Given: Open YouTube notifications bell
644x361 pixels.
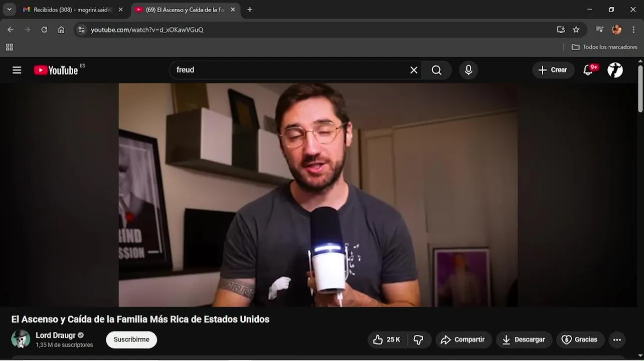Looking at the screenshot, I should click(x=589, y=70).
